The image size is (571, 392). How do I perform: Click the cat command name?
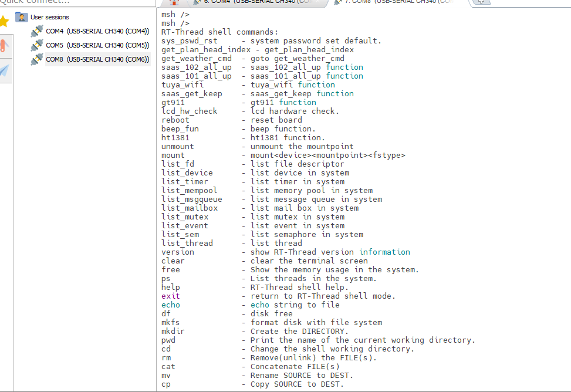coord(168,367)
